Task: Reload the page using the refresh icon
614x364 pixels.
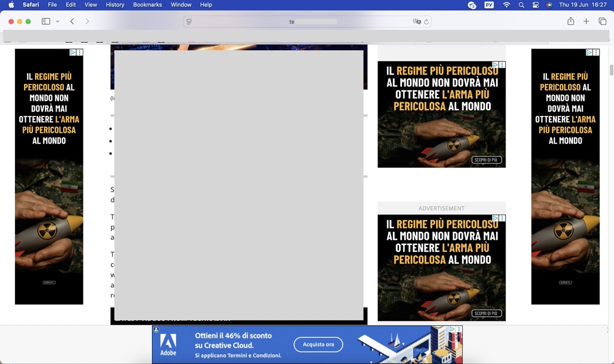Action: 426,22
